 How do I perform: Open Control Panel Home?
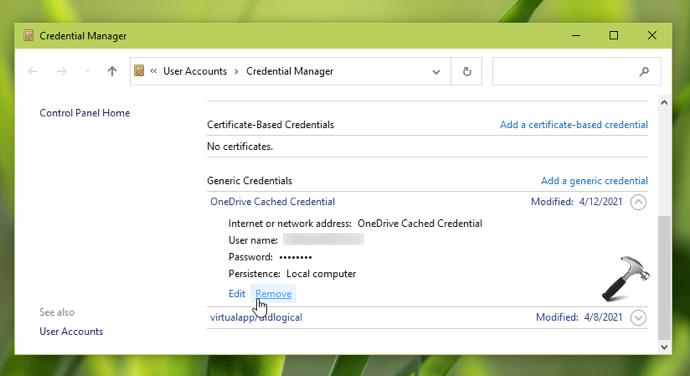84,113
